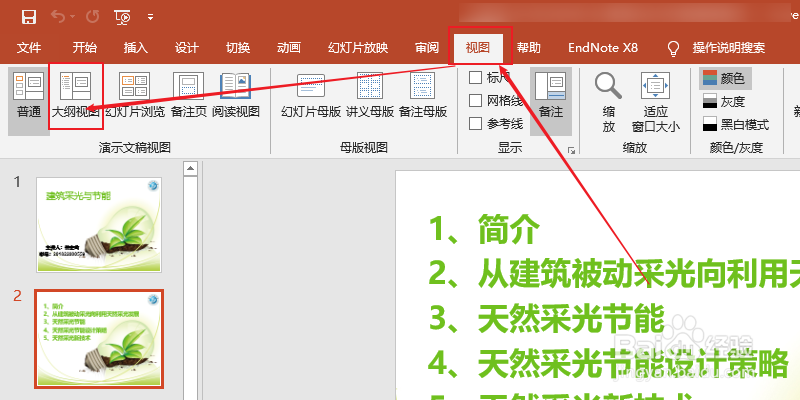Customize the Quick Access Toolbar dropdown

click(x=150, y=17)
